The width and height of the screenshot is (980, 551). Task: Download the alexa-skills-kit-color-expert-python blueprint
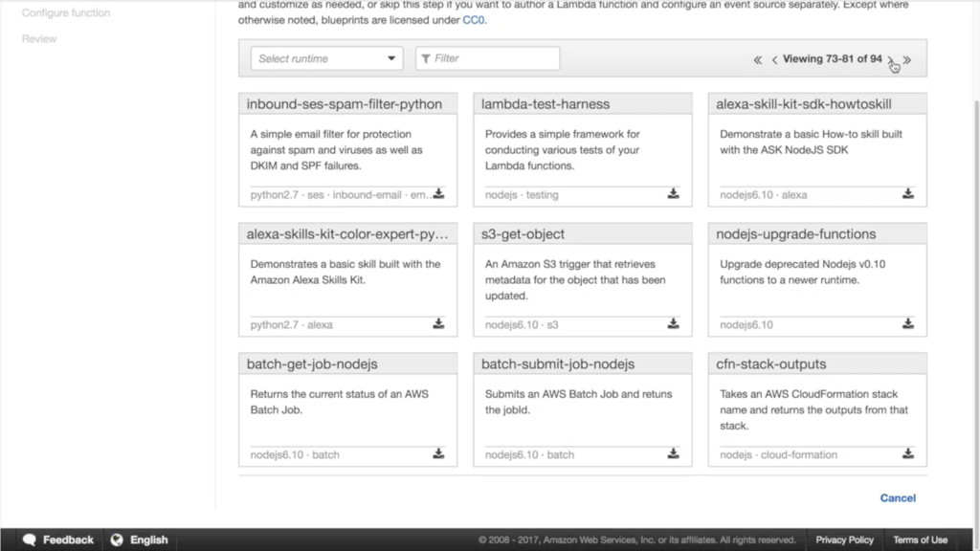tap(438, 323)
